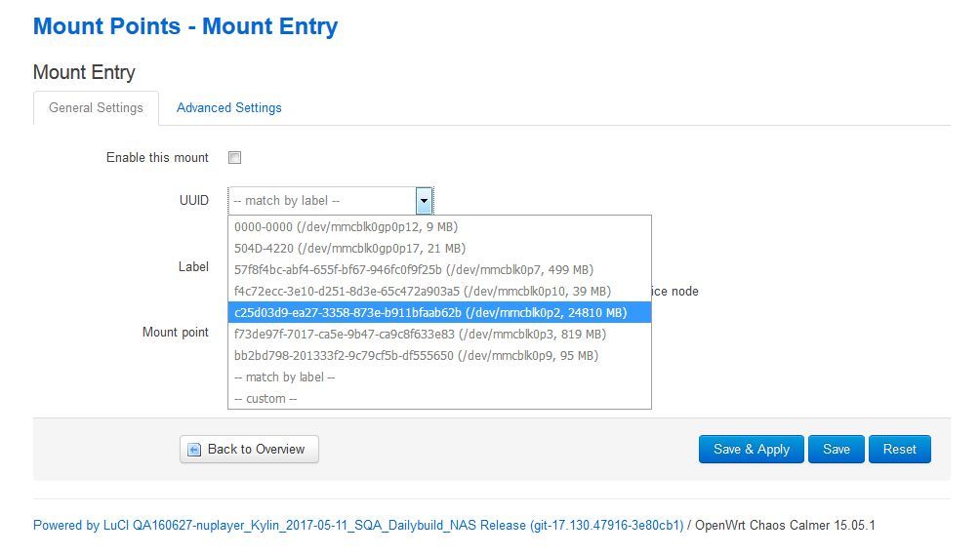Screen dimensions: 980x555
Task: Choose 504D-4220 mmcblk0gp0p17 entry
Action: click(x=439, y=248)
